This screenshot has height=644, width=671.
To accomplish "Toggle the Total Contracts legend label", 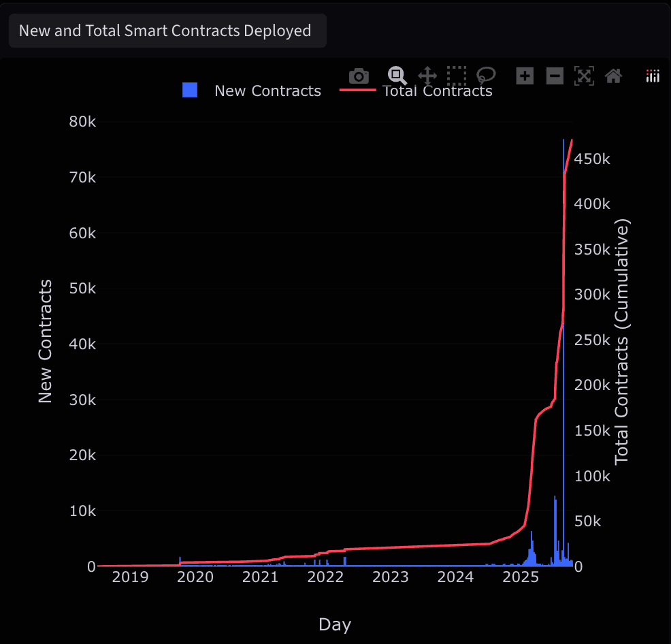I will [438, 91].
